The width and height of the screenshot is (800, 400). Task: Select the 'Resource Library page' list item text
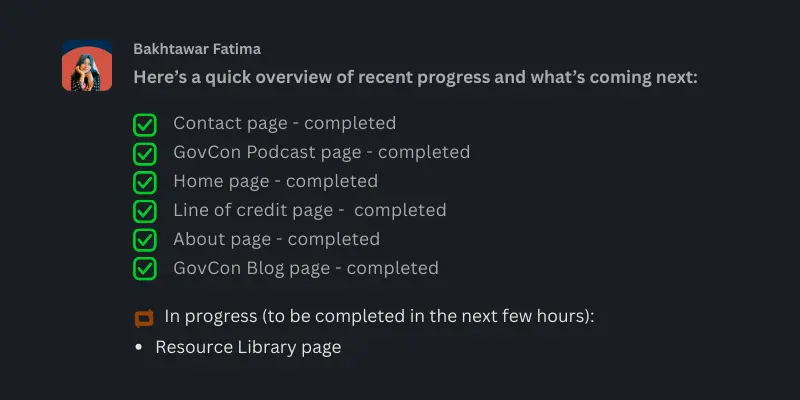tap(248, 347)
